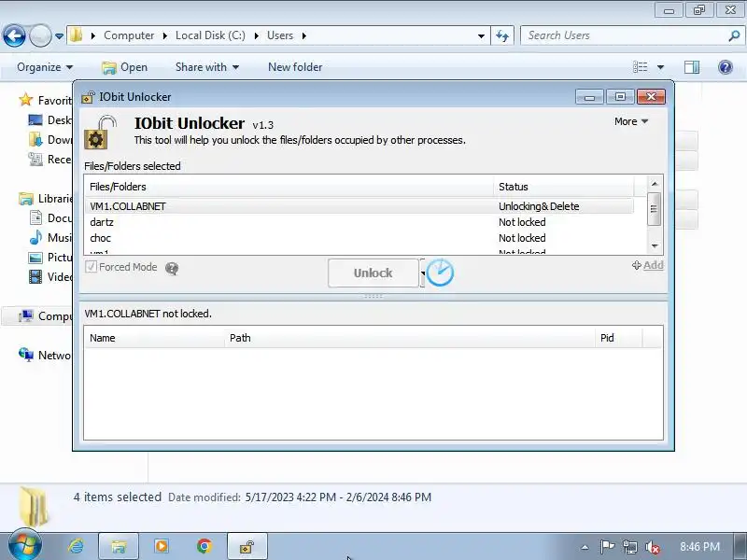The width and height of the screenshot is (747, 560).
Task: Click the Action Center flag tray icon
Action: (607, 547)
